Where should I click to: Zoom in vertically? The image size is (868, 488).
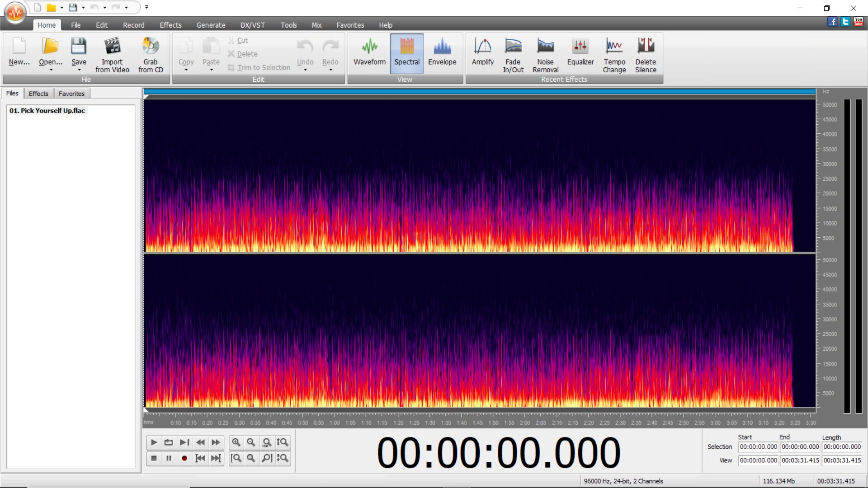coord(283,442)
